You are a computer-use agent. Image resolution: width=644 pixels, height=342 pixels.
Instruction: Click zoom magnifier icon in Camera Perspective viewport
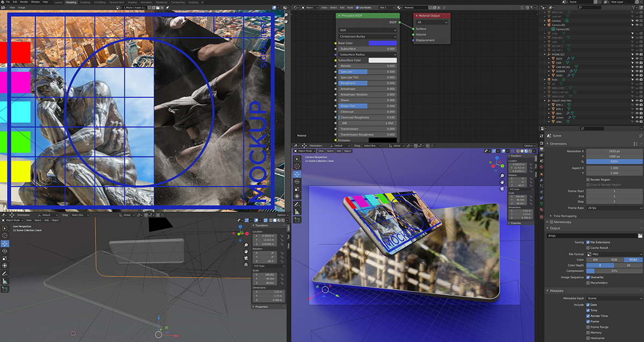[502, 176]
